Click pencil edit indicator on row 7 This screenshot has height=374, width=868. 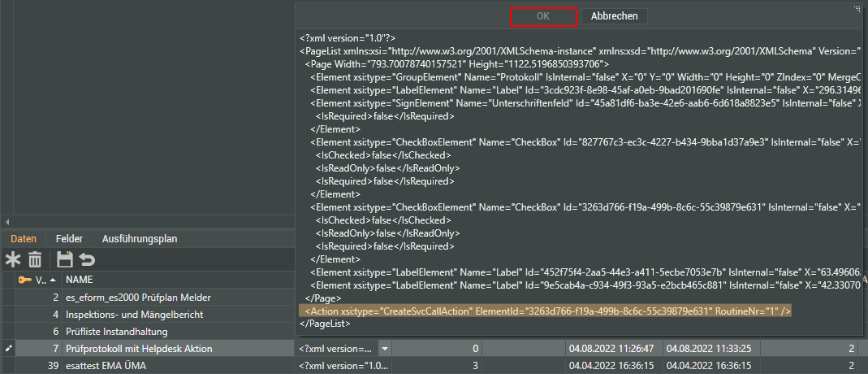[8, 349]
